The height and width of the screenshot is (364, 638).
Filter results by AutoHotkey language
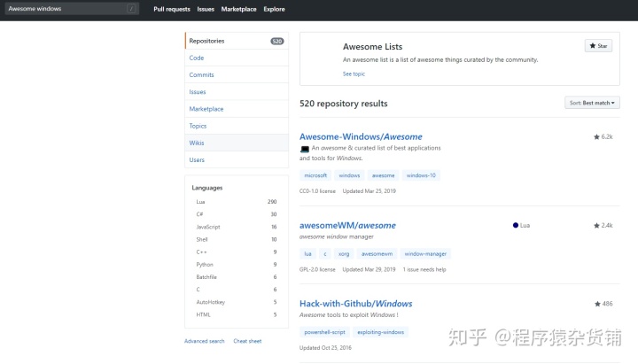pos(237,302)
